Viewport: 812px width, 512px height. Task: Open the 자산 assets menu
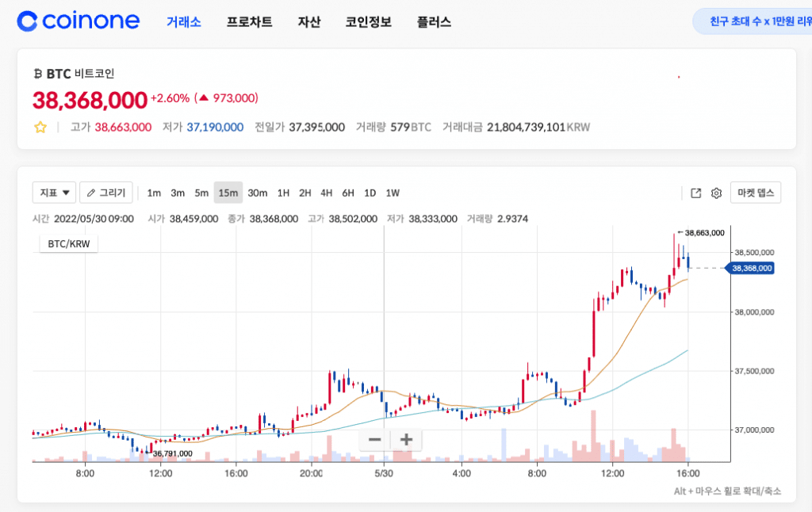click(309, 21)
